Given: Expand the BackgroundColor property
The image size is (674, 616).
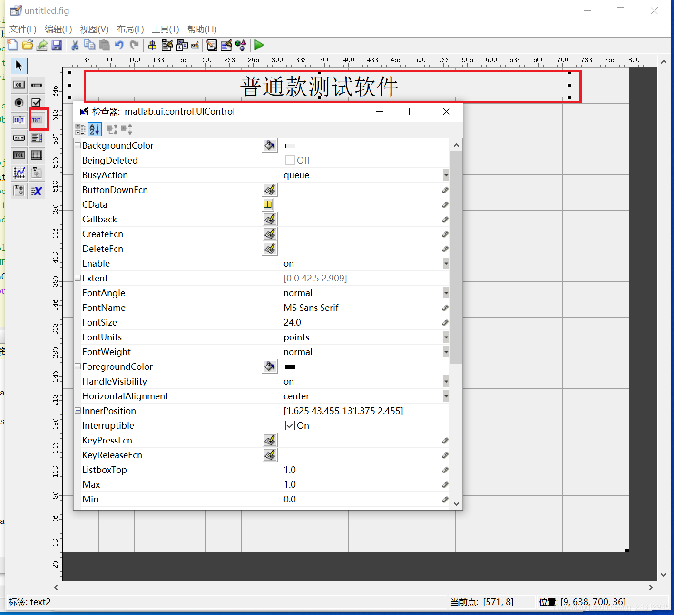Looking at the screenshot, I should point(78,145).
